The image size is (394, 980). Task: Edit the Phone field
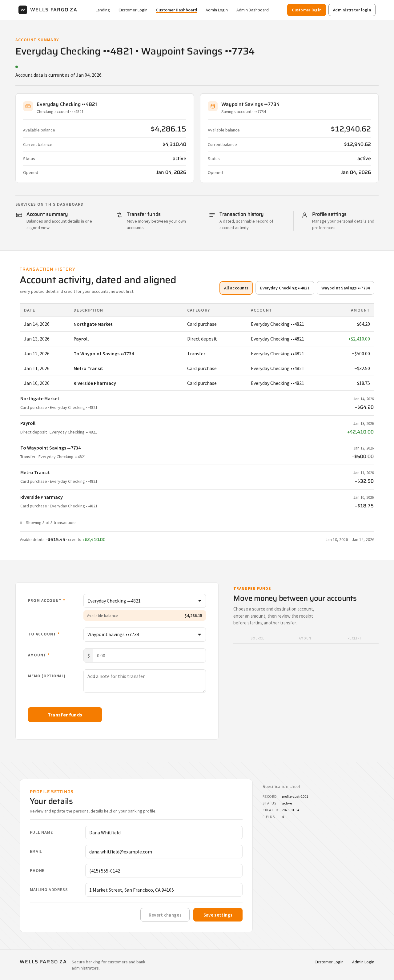click(164, 870)
